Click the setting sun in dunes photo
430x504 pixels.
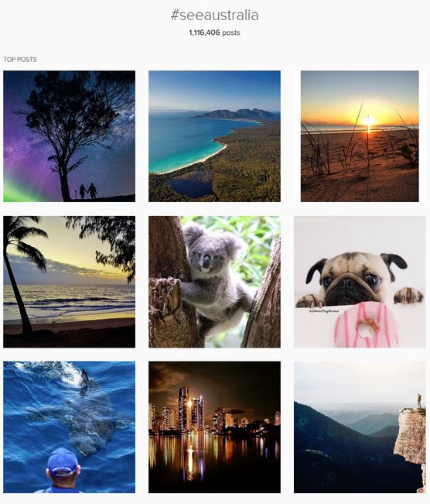(x=368, y=122)
